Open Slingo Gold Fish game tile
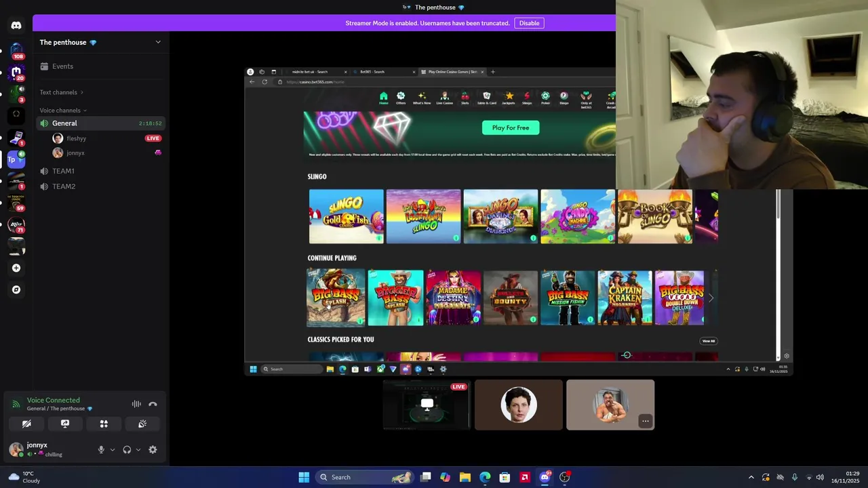868x488 pixels. [x=346, y=216]
